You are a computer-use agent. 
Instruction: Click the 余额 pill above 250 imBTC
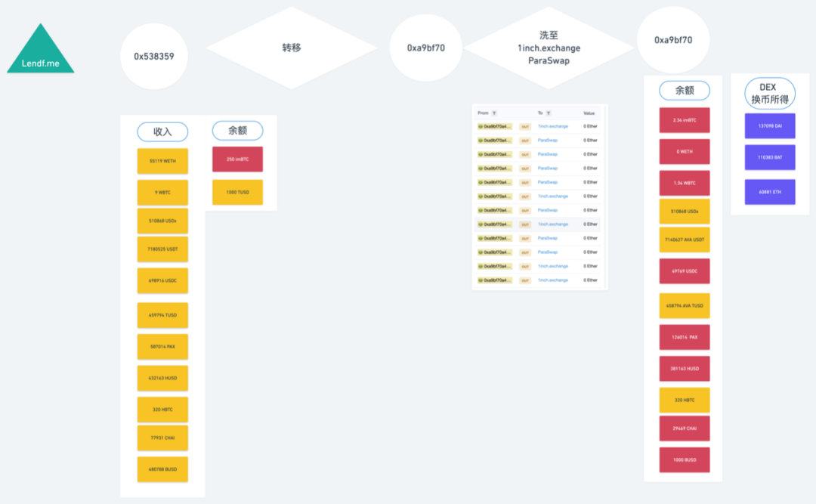click(237, 130)
